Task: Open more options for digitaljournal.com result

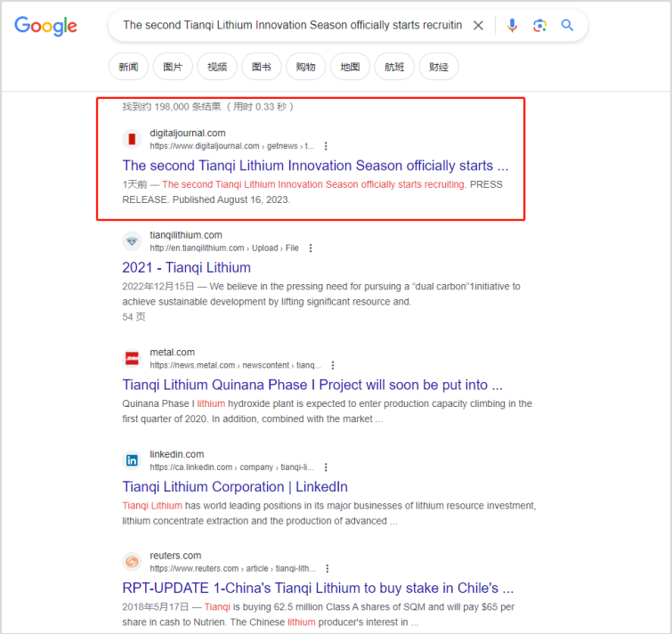Action: click(x=326, y=146)
